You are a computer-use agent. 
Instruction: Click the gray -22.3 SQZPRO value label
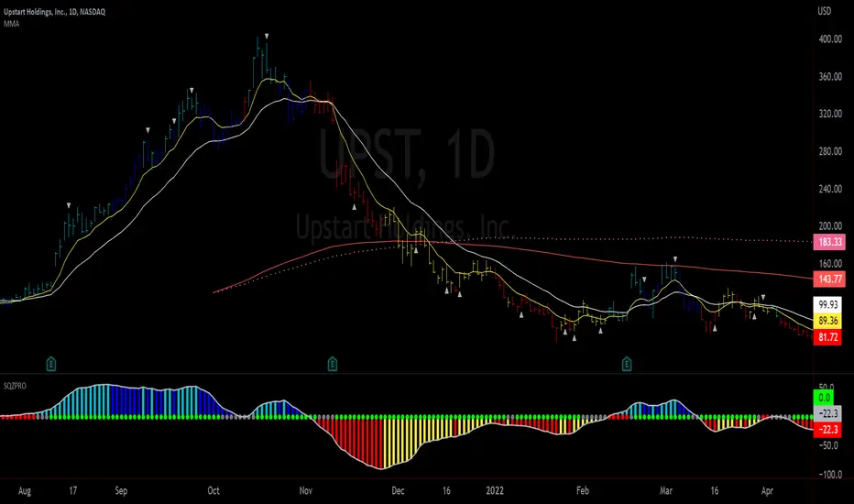[830, 415]
